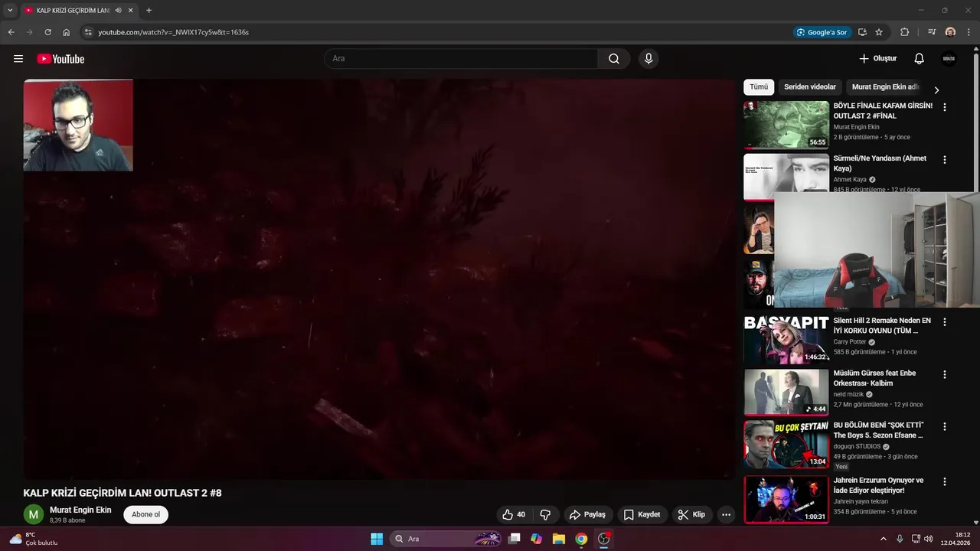Open weather widget 8°C Çok bulutlu
The image size is (980, 551).
[34, 539]
